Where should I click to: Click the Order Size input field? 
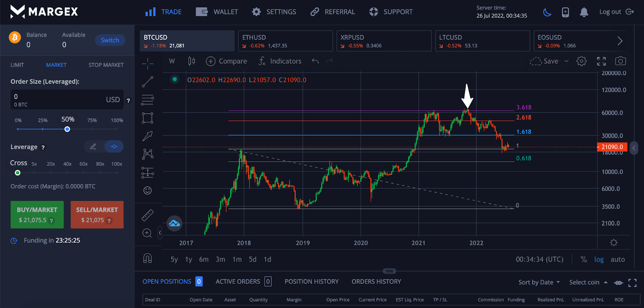56,99
